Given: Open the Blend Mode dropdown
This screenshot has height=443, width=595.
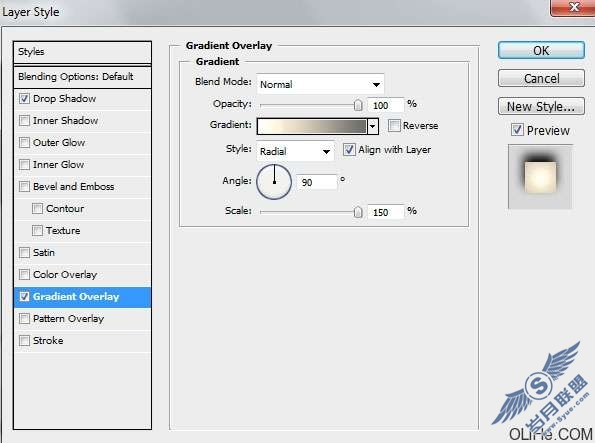Looking at the screenshot, I should click(x=320, y=84).
